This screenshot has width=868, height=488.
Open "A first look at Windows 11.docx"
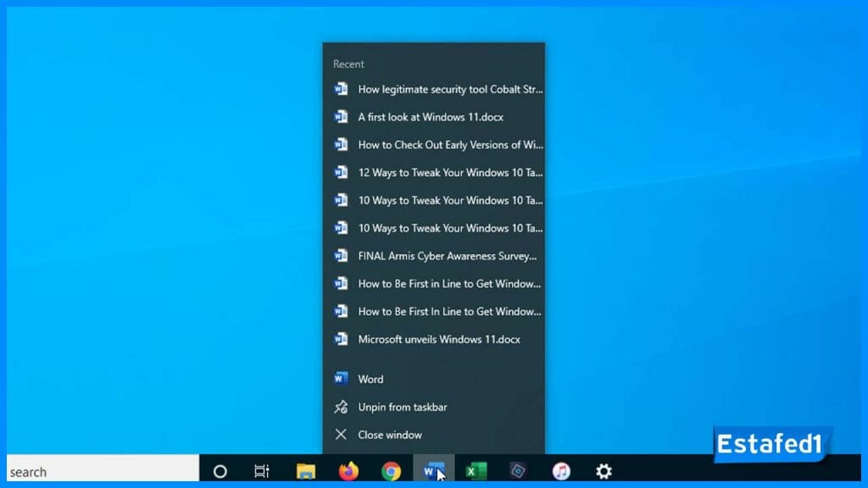pos(431,117)
